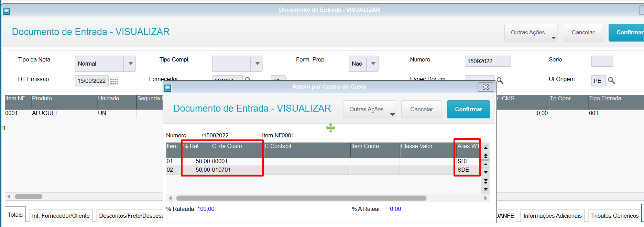Move down one row arrow in rateio grid
The width and height of the screenshot is (644, 227).
(x=485, y=172)
